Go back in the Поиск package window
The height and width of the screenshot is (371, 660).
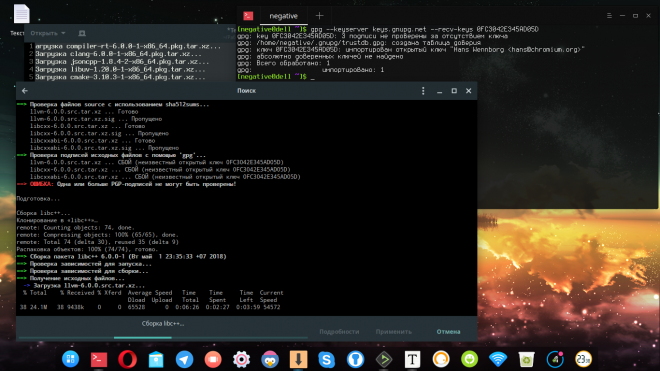(25, 91)
